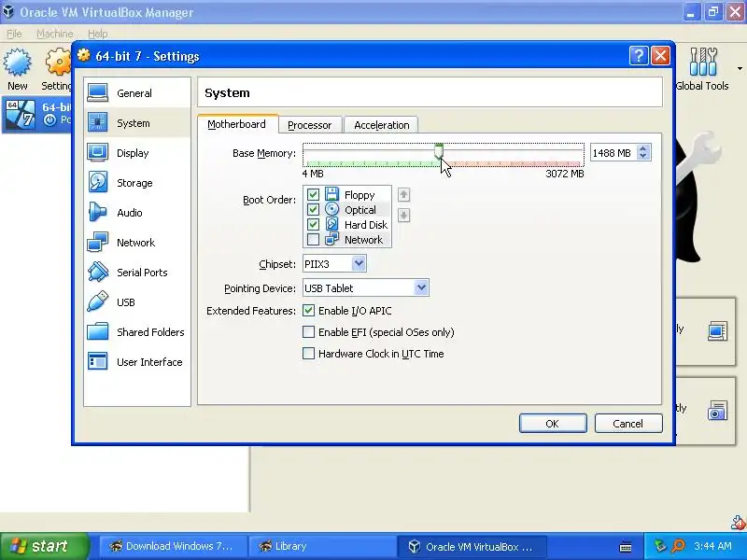Image resolution: width=747 pixels, height=560 pixels.
Task: Open Global Tools in VirtualBox Manager
Action: 703,69
